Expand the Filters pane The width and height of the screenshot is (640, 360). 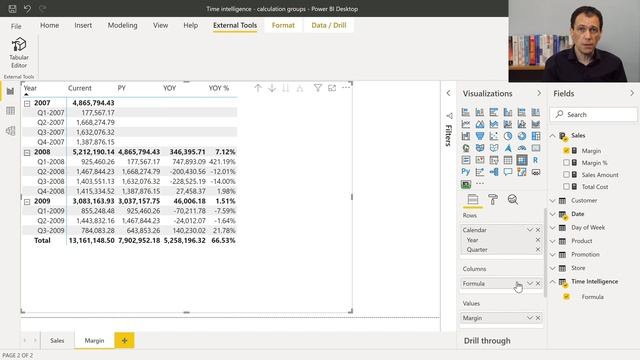448,93
